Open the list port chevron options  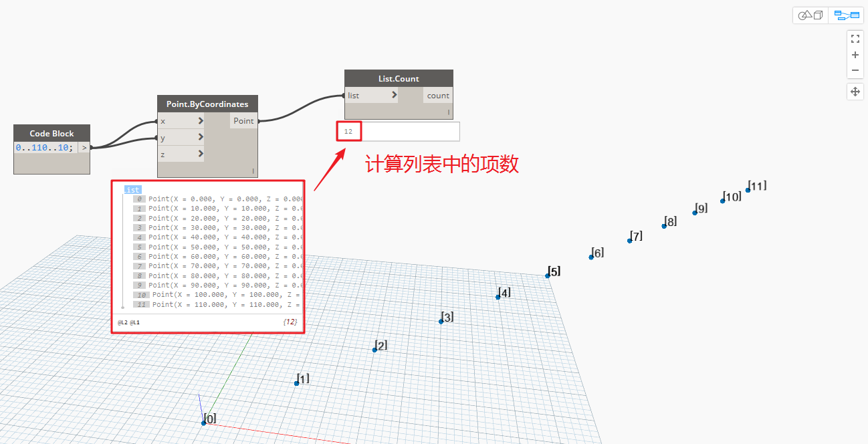[x=395, y=95]
